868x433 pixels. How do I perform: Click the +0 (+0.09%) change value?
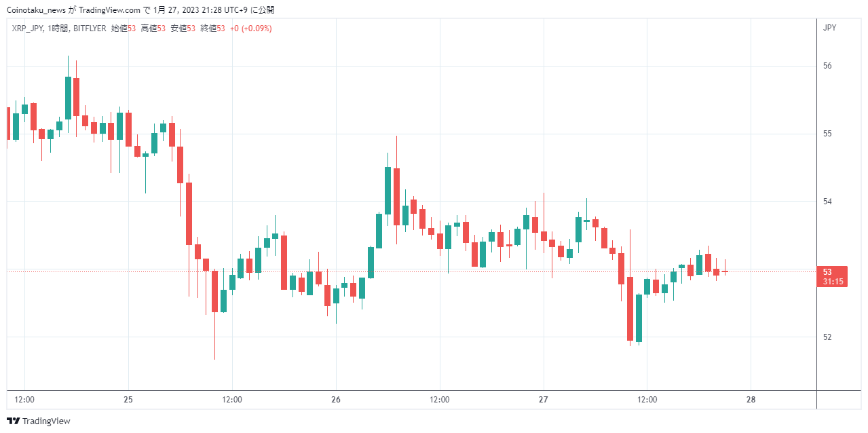pos(250,29)
